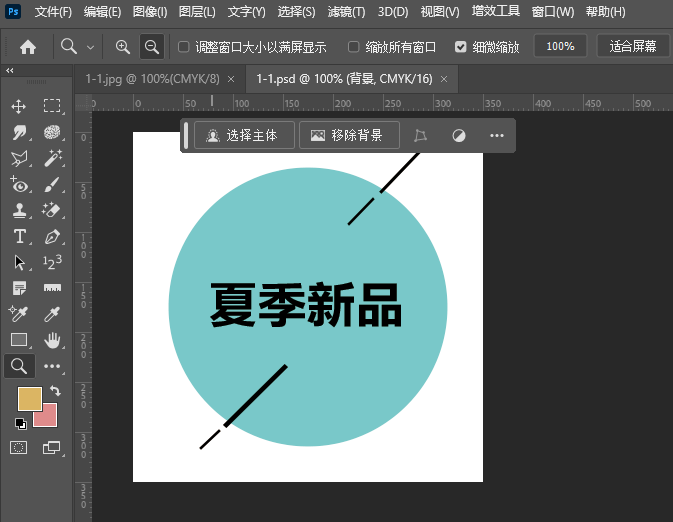Click the 适合屏幕 fit screen button

tap(633, 46)
